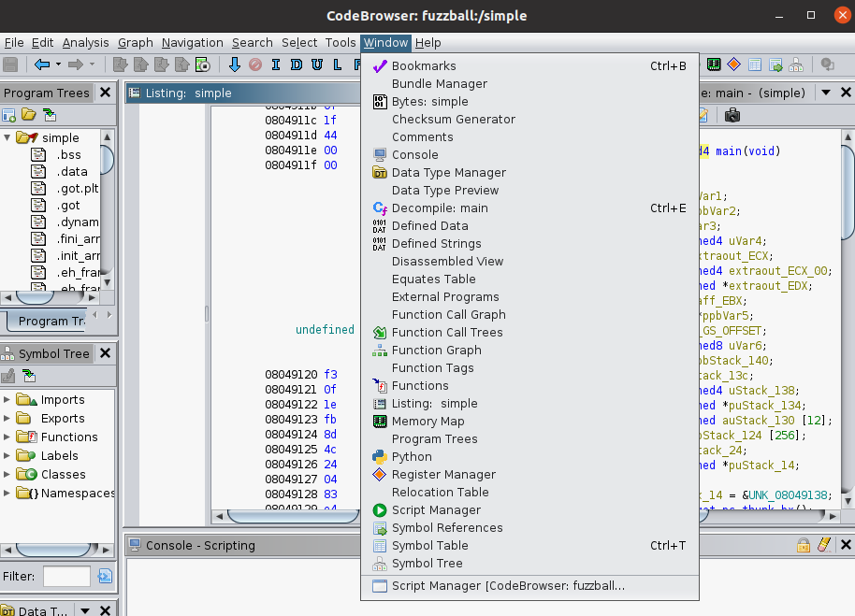The height and width of the screenshot is (616, 855).
Task: Open Data Type Manager from Window menu
Action: (529, 173)
